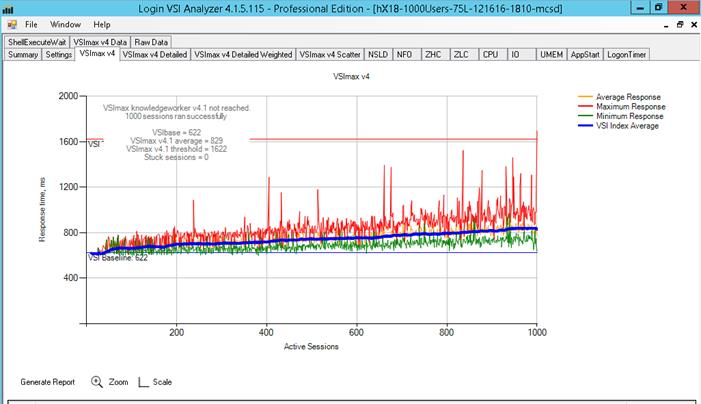Image resolution: width=701 pixels, height=404 pixels.
Task: Click the 'Response time, ms' axis title
Action: (42, 210)
